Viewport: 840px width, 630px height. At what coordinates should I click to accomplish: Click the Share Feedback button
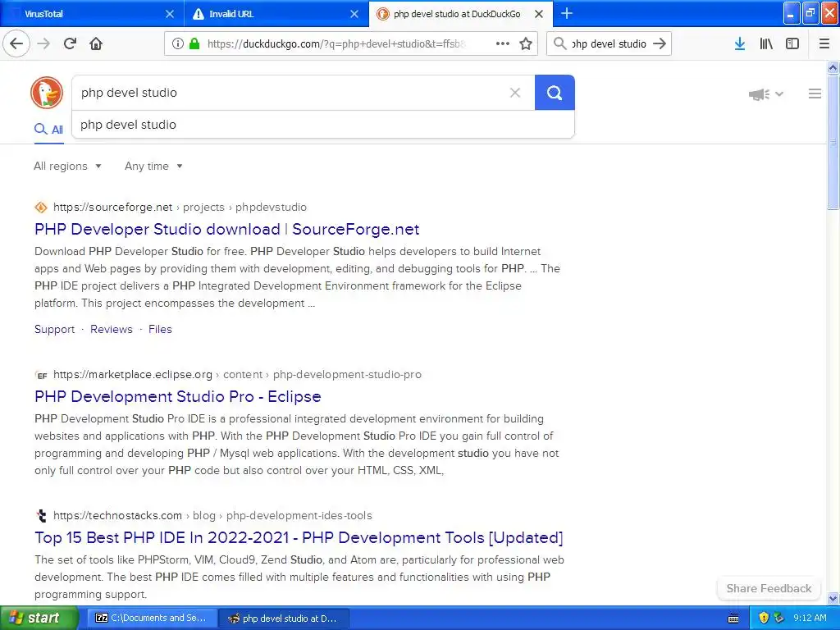tap(769, 589)
